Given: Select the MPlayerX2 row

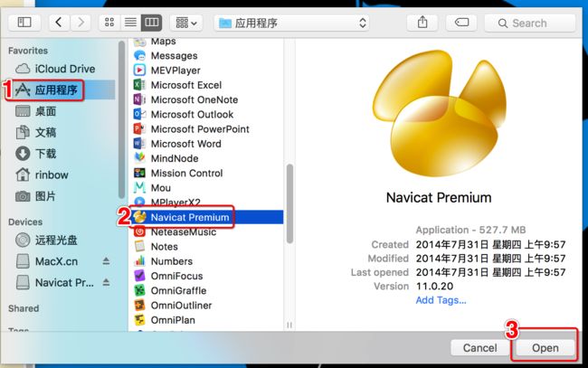Looking at the screenshot, I should [x=206, y=203].
